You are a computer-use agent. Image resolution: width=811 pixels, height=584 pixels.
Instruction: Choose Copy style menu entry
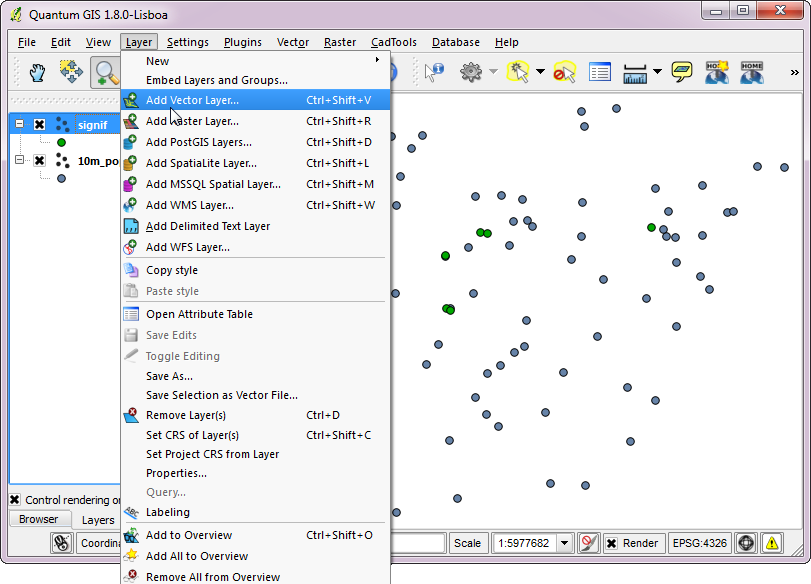pyautogui.click(x=256, y=270)
